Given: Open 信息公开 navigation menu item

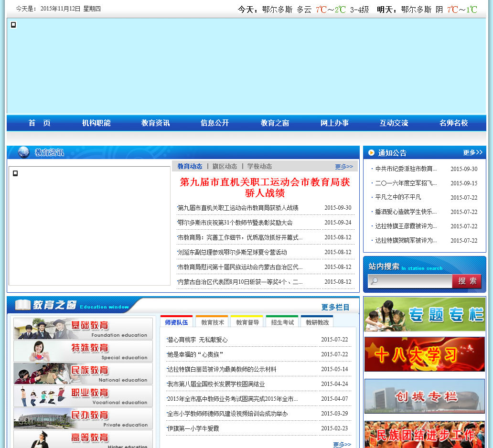Looking at the screenshot, I should 215,123.
